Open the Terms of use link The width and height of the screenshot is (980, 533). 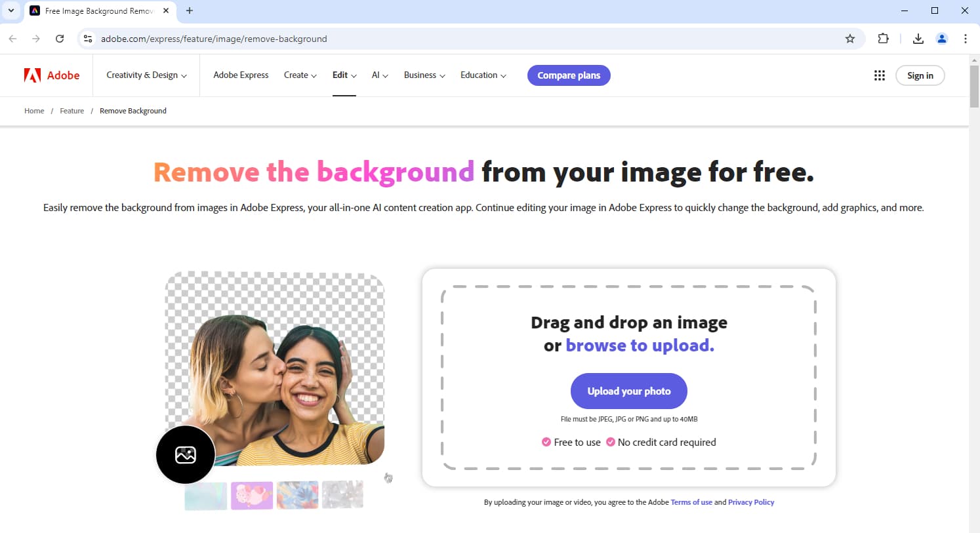(x=691, y=502)
